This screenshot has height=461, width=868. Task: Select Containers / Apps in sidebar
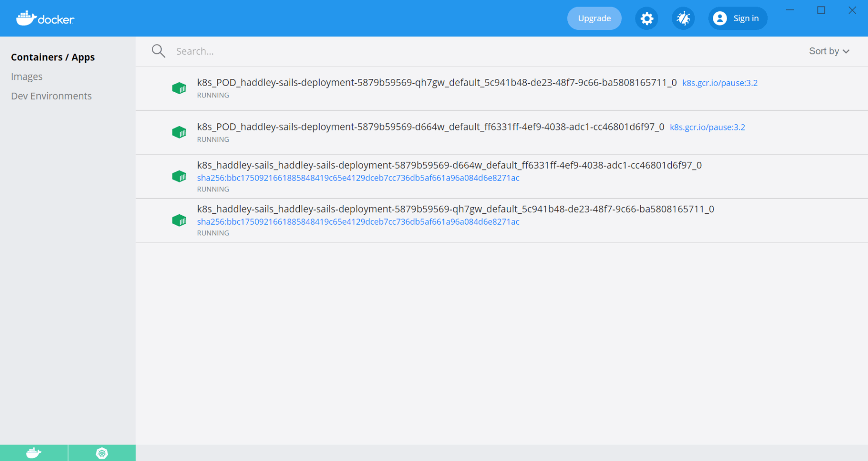point(53,57)
